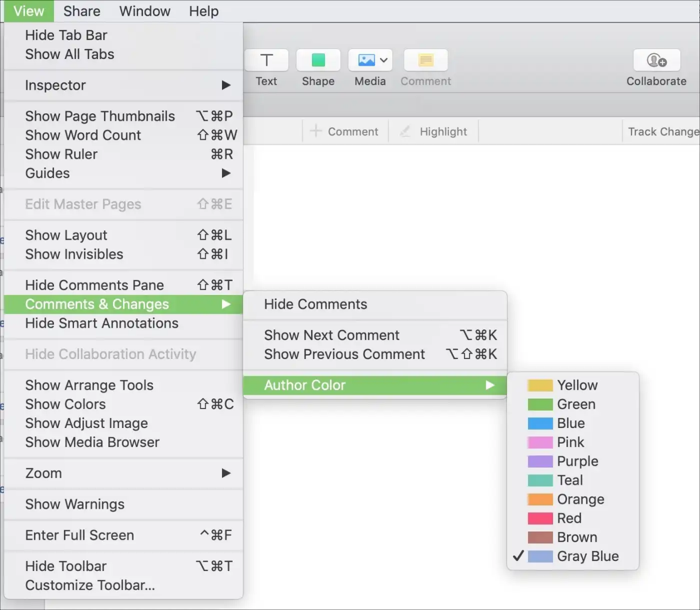Click the Highlight pencil icon
The image size is (700, 610).
coord(406,131)
